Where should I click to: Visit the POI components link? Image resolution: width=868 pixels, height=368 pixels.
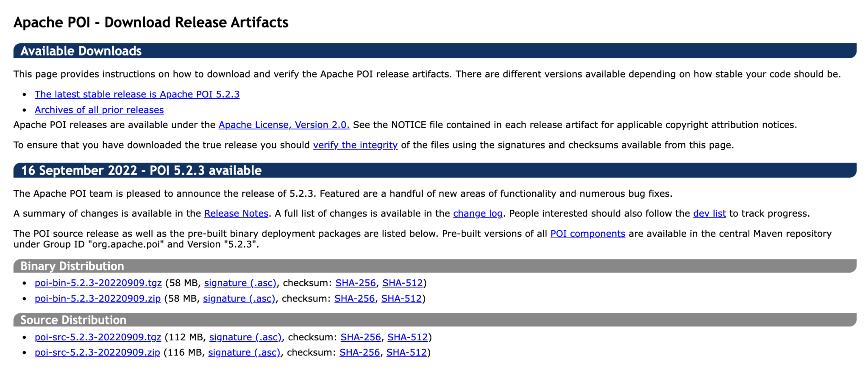pyautogui.click(x=588, y=234)
